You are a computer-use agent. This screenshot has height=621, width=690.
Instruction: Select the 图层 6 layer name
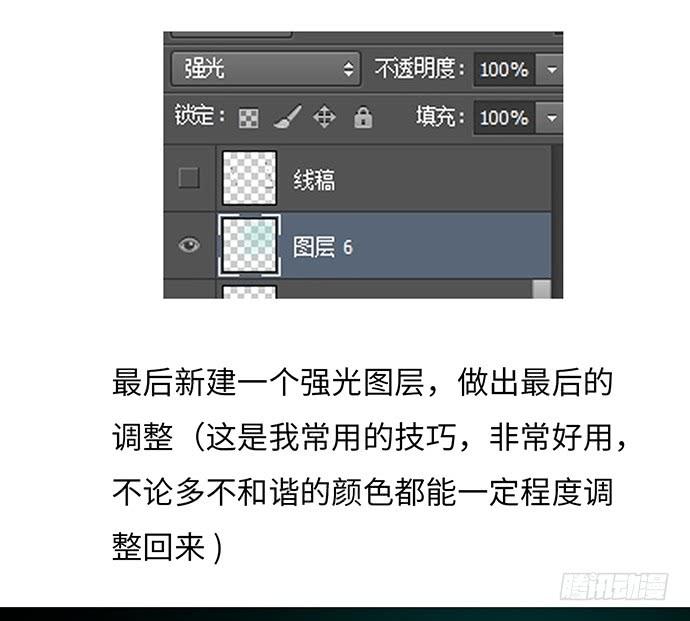pos(323,247)
